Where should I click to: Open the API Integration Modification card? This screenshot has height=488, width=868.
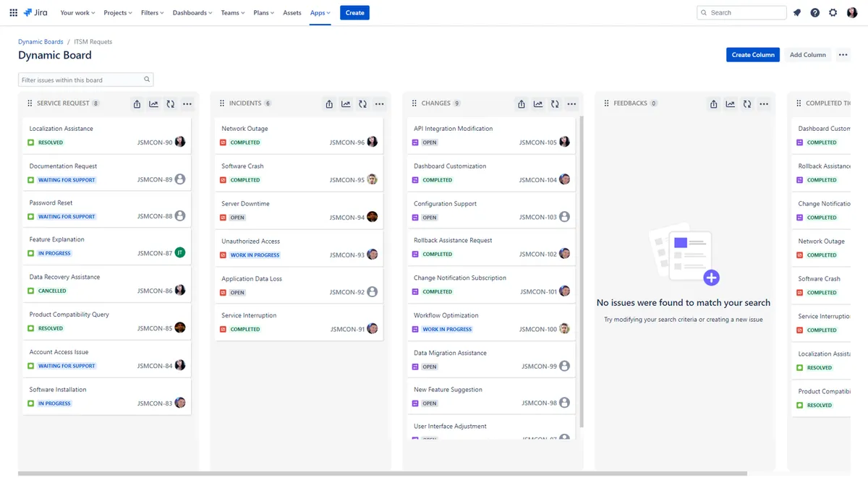click(x=492, y=135)
